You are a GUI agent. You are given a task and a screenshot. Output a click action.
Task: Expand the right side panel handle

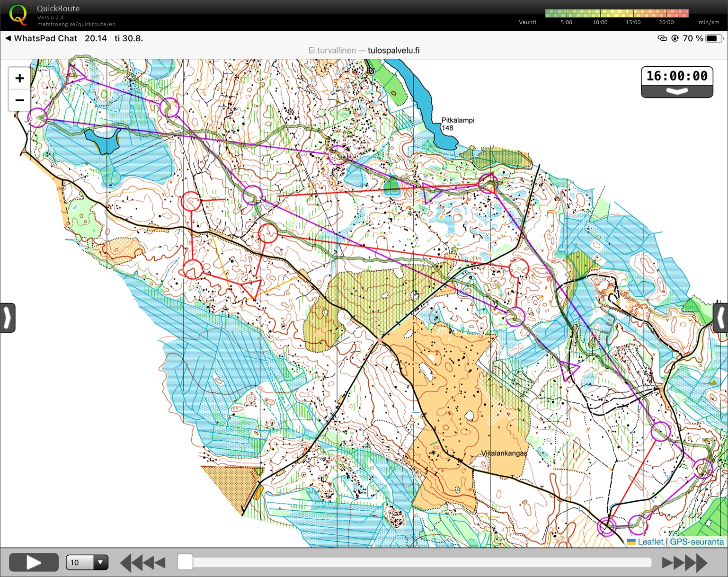pos(720,318)
